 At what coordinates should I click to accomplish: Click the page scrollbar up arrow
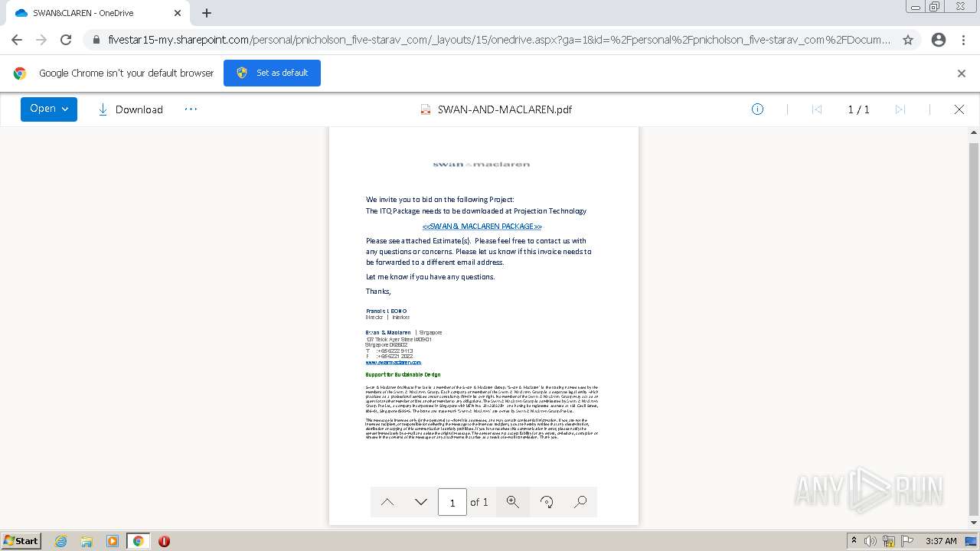(x=974, y=133)
